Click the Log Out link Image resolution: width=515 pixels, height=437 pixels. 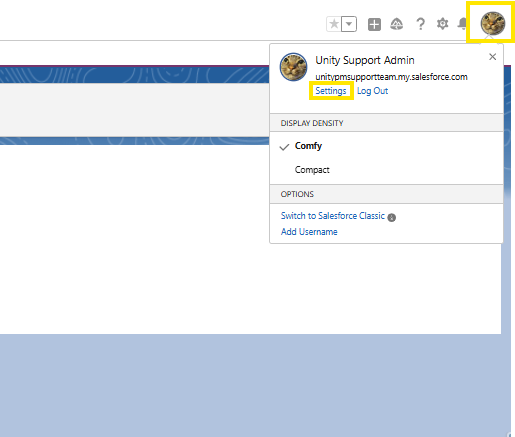(372, 91)
